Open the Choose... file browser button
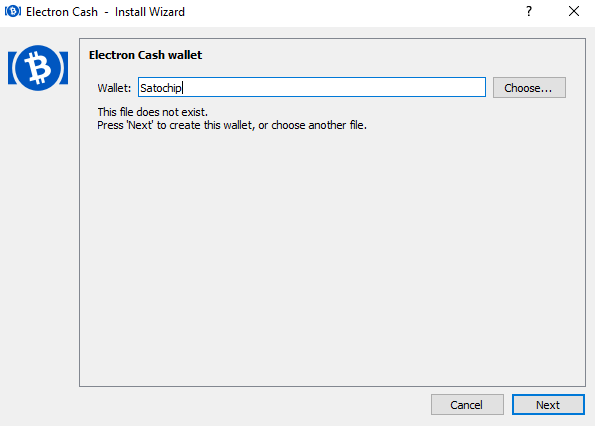The height and width of the screenshot is (426, 595). (x=529, y=88)
